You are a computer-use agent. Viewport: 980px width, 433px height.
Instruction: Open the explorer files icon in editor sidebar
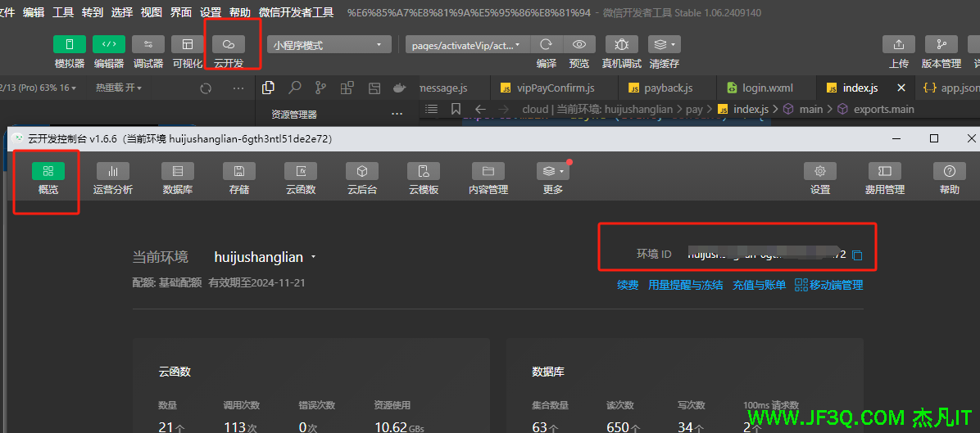coord(268,88)
